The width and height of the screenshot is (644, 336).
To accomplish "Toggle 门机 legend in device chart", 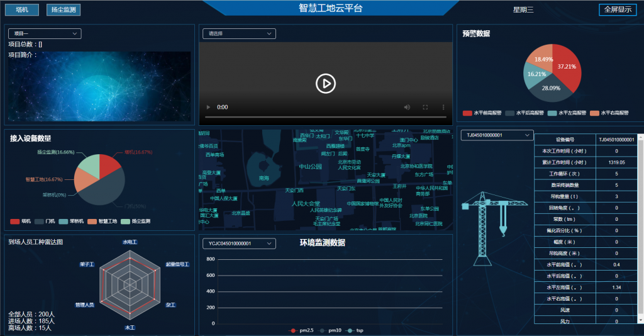I will coord(45,221).
